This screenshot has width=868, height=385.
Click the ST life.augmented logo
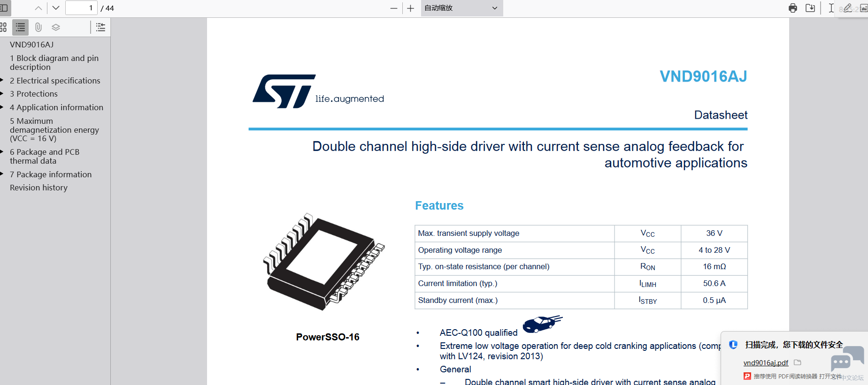point(318,91)
